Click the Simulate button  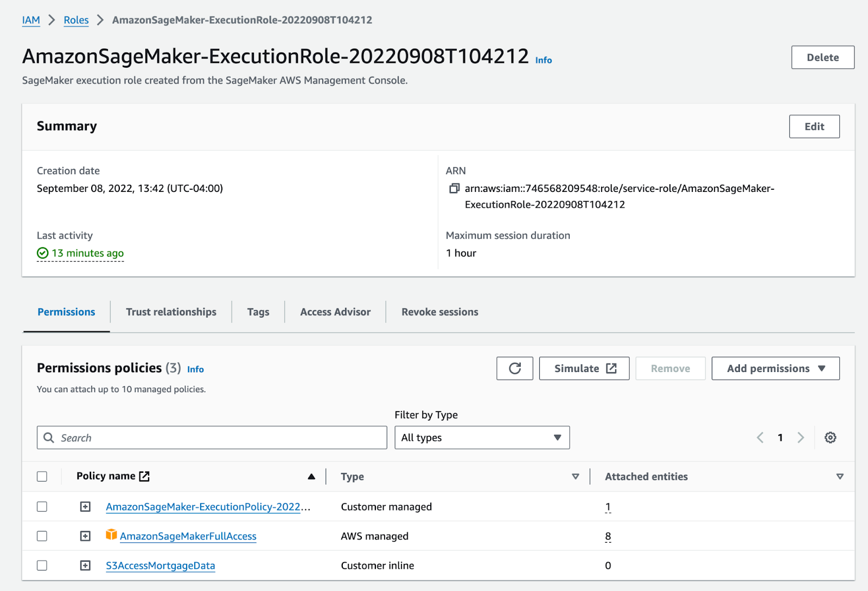584,369
